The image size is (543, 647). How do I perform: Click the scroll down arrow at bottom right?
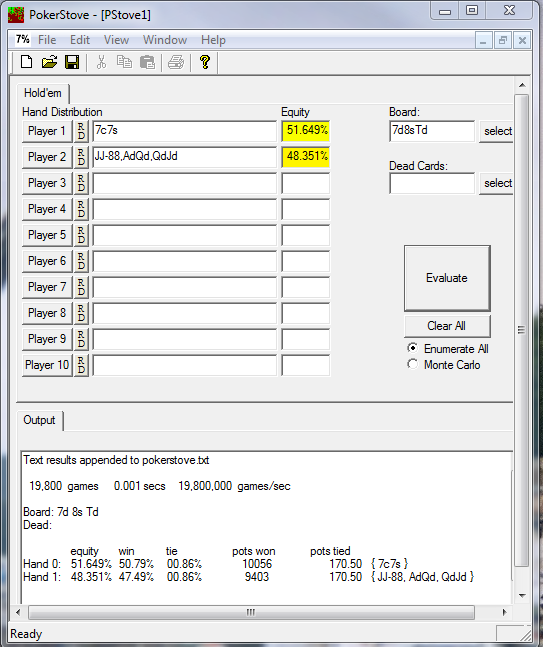pyautogui.click(x=522, y=595)
